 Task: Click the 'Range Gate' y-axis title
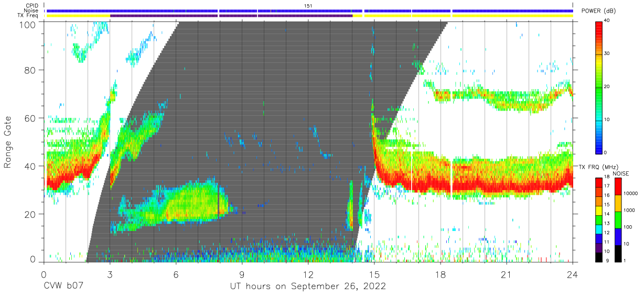8,142
